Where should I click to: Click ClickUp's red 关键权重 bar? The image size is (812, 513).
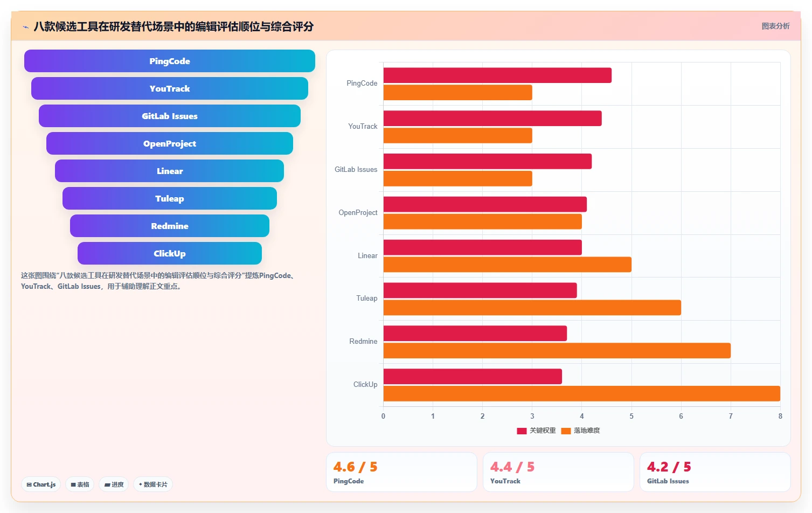(x=473, y=377)
